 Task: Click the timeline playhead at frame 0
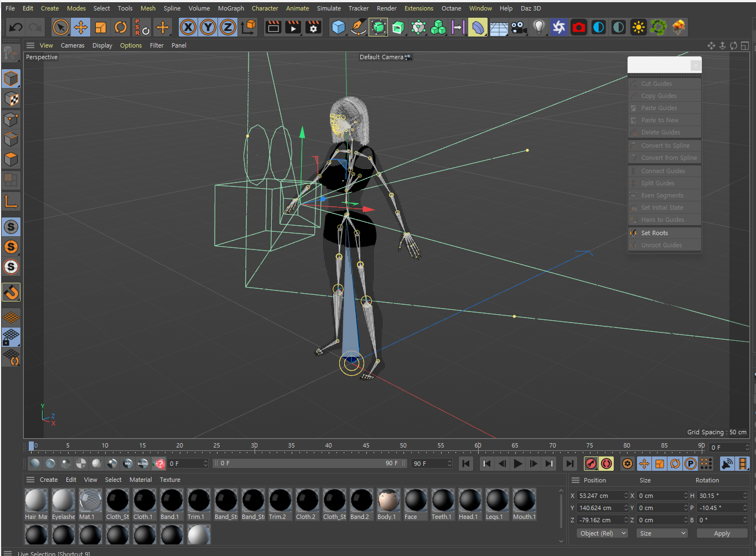[x=32, y=445]
